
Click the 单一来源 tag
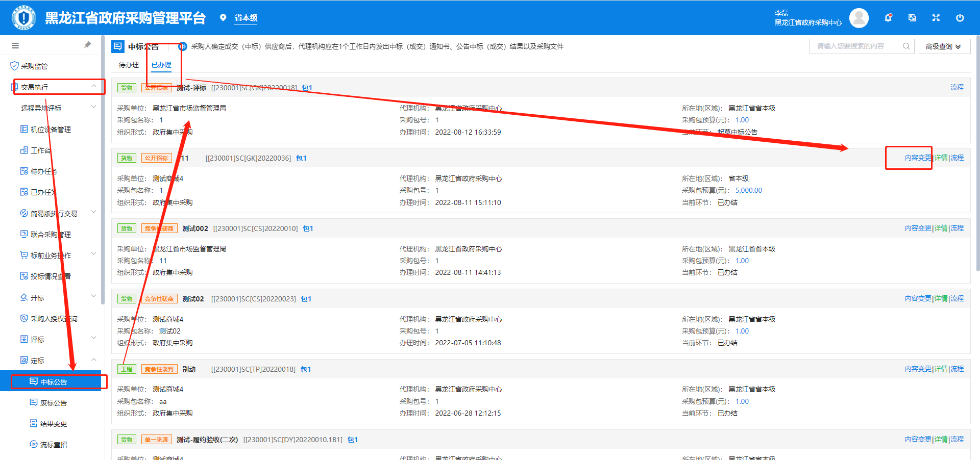(156, 440)
